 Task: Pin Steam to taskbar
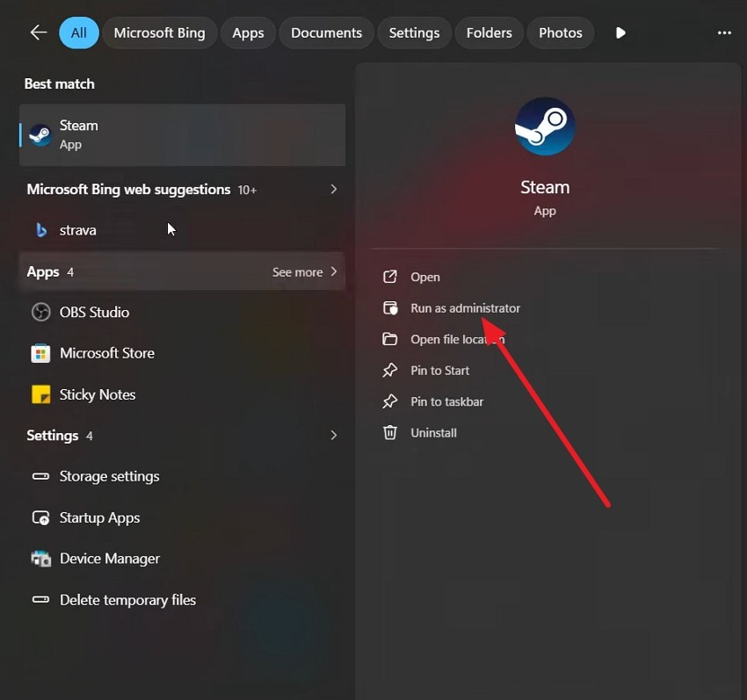446,402
